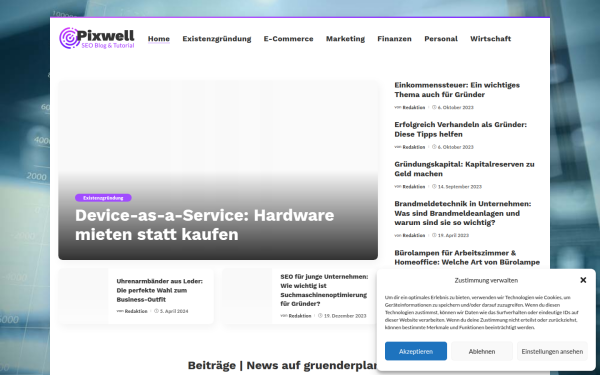Click the 14. September 2023 date

pyautogui.click(x=460, y=187)
